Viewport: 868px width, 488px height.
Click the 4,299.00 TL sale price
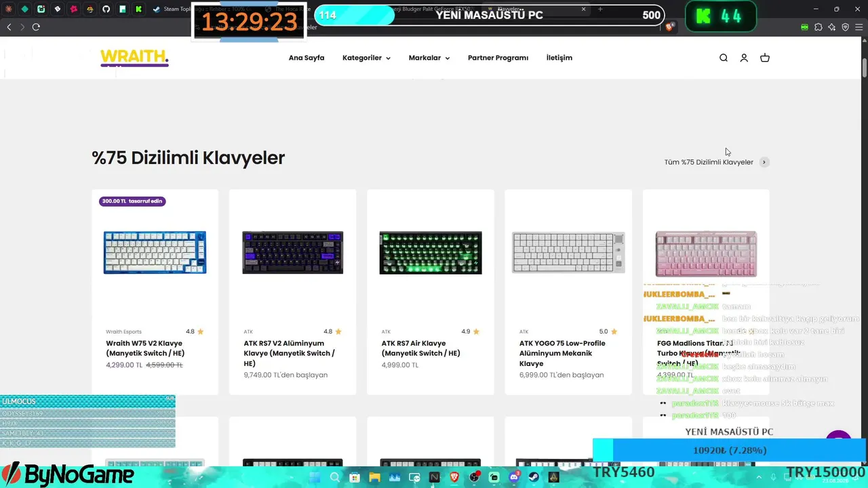[x=124, y=365]
